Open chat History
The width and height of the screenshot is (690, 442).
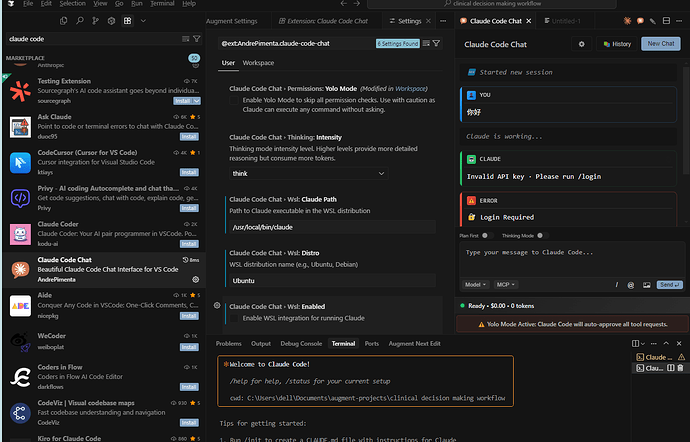(617, 44)
